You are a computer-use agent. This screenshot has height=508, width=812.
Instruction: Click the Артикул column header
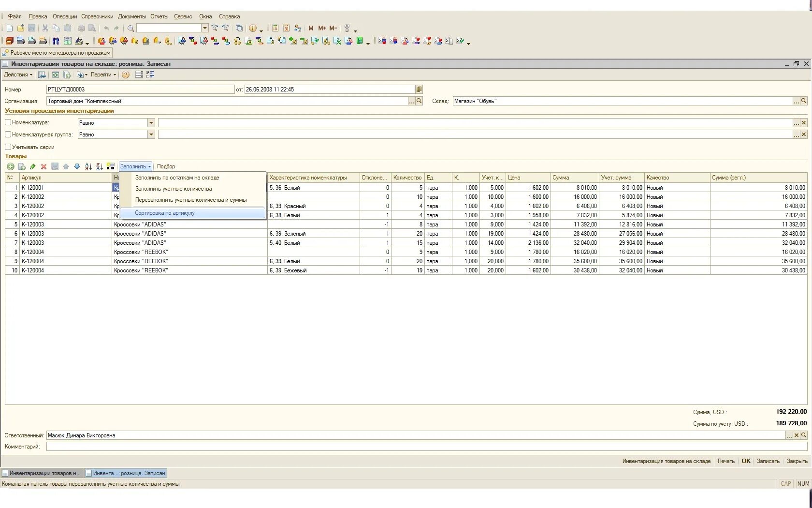(66, 178)
